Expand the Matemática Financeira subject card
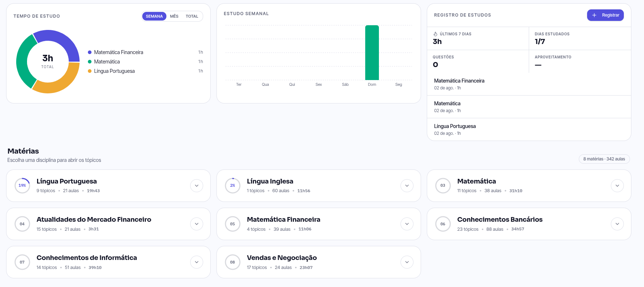Image resolution: width=644 pixels, height=287 pixels. click(407, 224)
